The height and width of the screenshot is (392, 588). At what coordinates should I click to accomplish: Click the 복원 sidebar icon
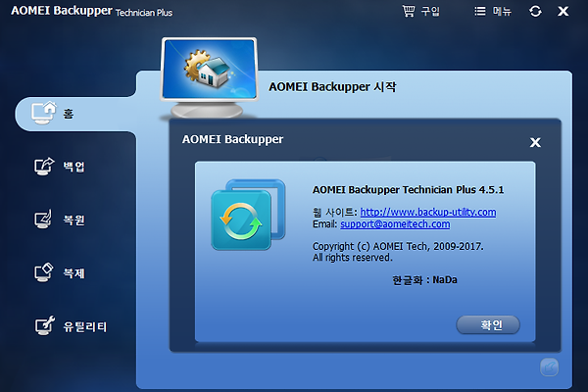tap(43, 220)
